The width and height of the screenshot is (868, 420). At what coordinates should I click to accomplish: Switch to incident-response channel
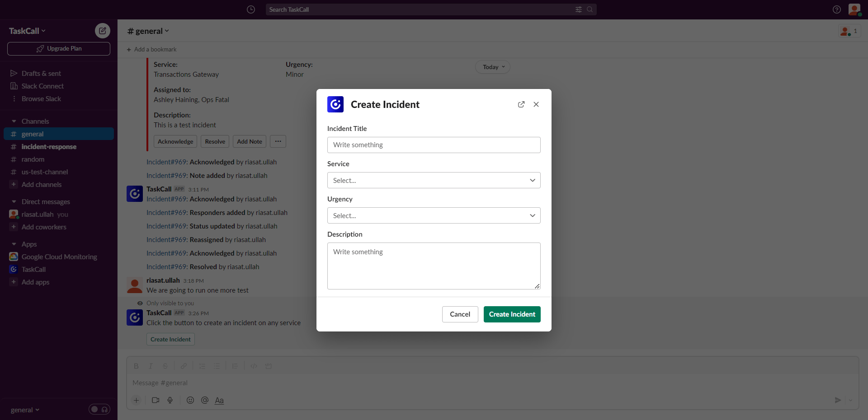59,147
